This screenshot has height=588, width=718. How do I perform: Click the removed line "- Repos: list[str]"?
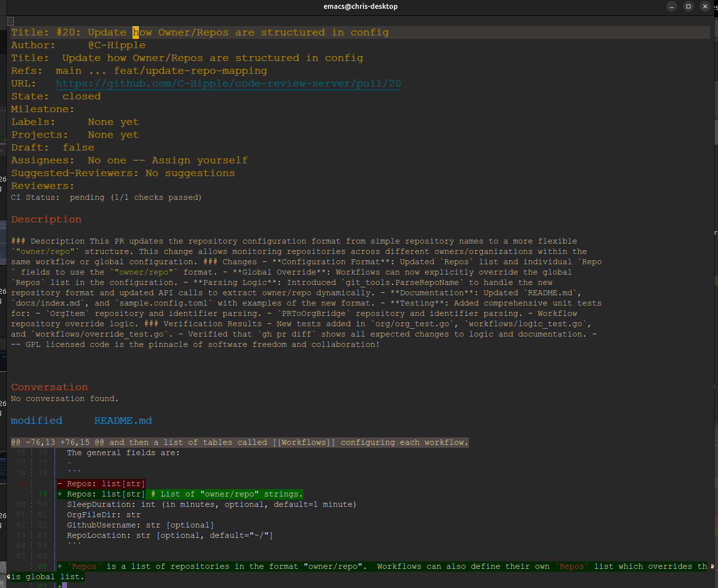click(x=101, y=484)
